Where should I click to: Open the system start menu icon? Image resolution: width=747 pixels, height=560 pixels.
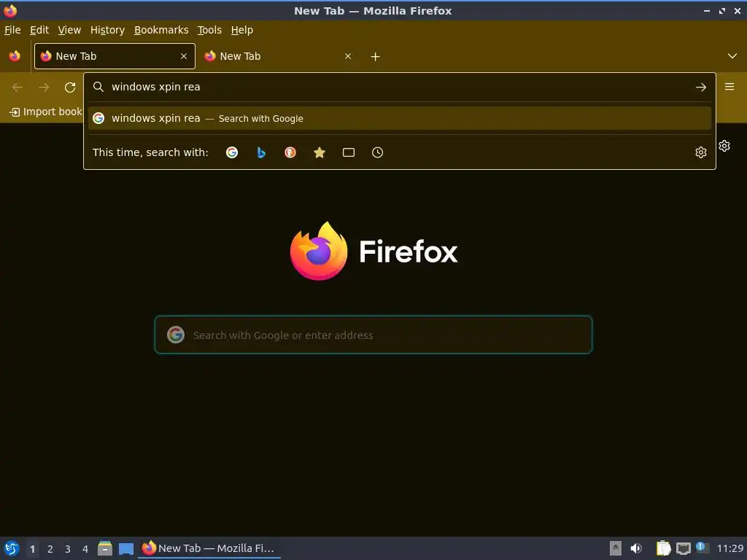12,548
